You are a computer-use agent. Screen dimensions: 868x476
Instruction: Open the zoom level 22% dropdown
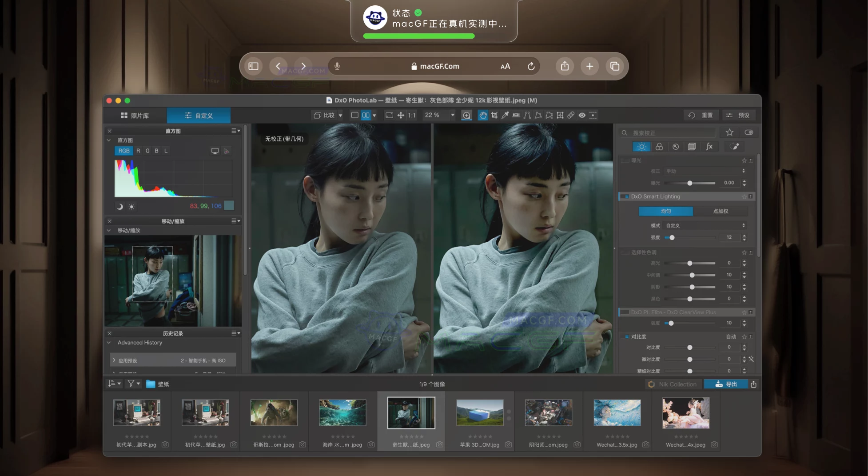(438, 115)
